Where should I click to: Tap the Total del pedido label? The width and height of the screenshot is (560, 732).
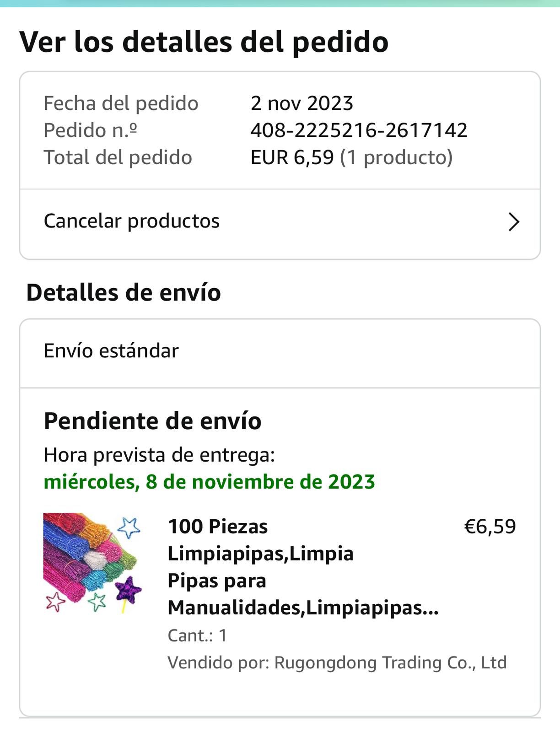coord(118,157)
